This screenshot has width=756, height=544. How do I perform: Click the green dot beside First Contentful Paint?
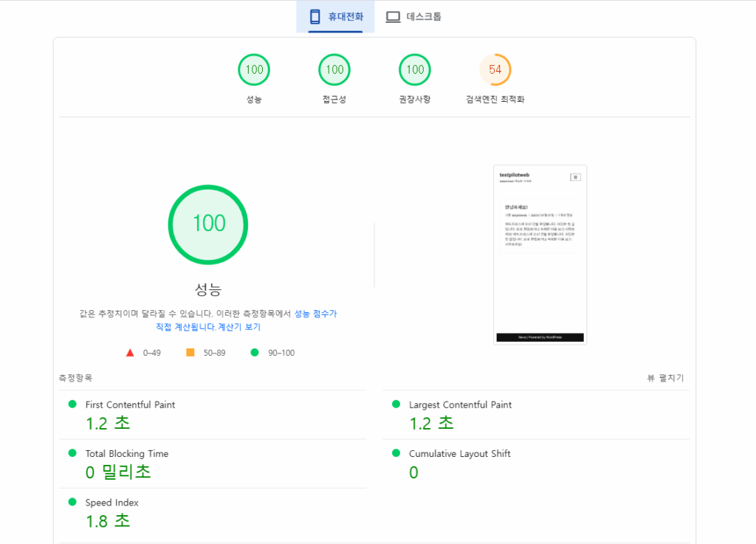tap(74, 404)
